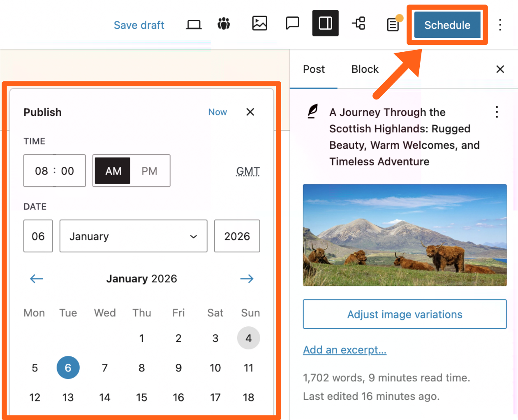Open post actions menu beside the title
The width and height of the screenshot is (518, 420).
tap(497, 112)
